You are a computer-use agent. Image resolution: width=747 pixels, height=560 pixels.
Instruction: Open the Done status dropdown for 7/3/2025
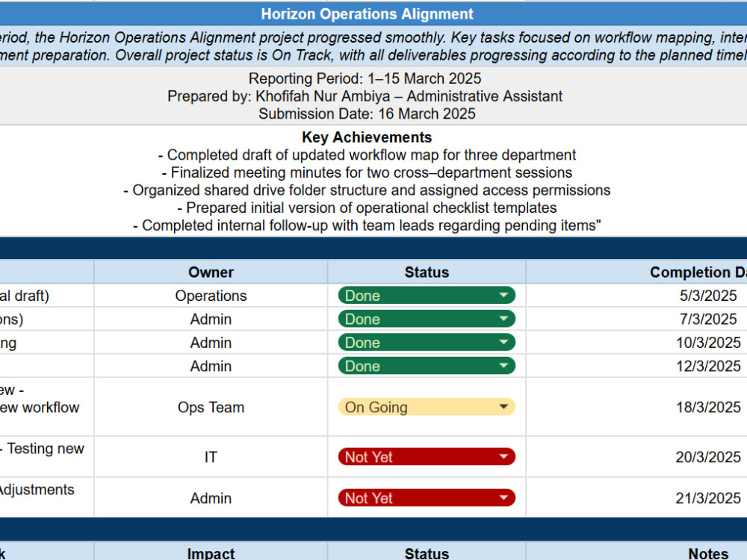tap(427, 319)
